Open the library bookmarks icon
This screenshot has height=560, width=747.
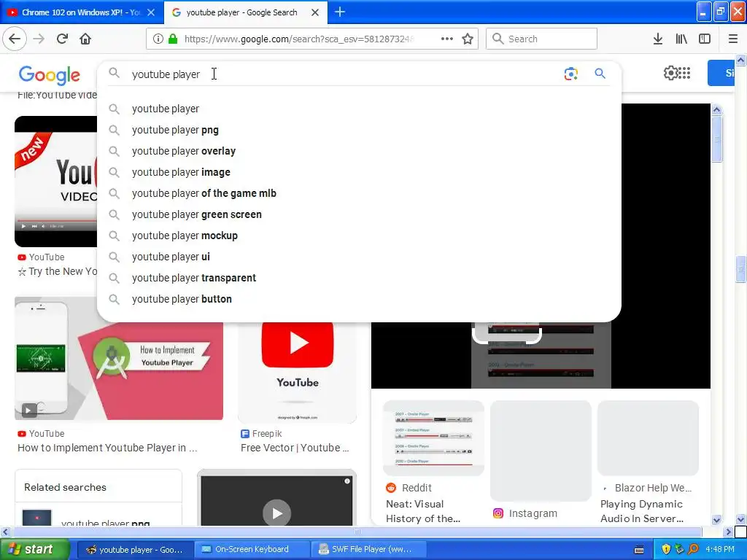click(x=681, y=39)
